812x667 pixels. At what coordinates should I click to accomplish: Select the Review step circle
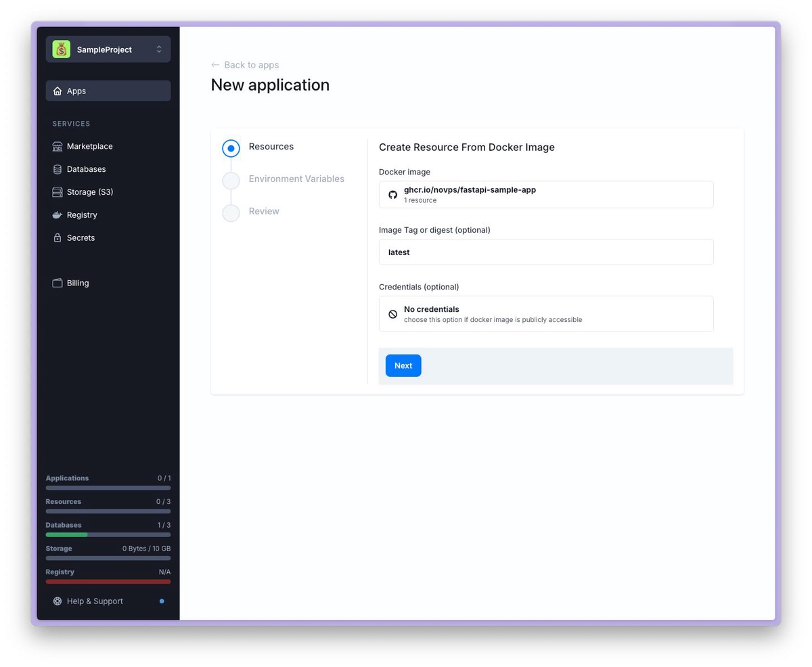(231, 213)
